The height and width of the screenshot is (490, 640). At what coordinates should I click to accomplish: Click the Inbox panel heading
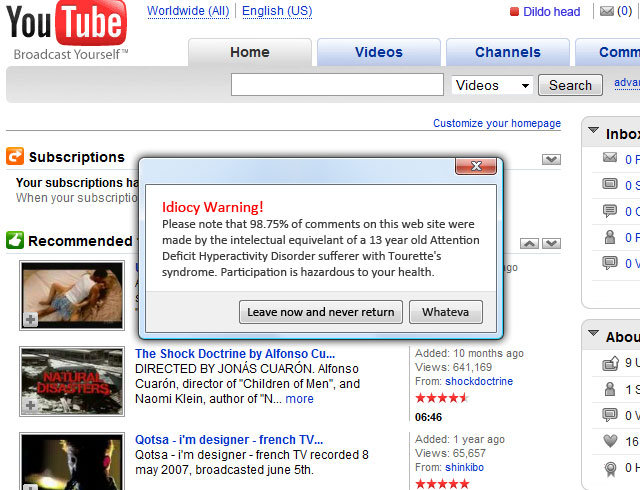tap(623, 134)
